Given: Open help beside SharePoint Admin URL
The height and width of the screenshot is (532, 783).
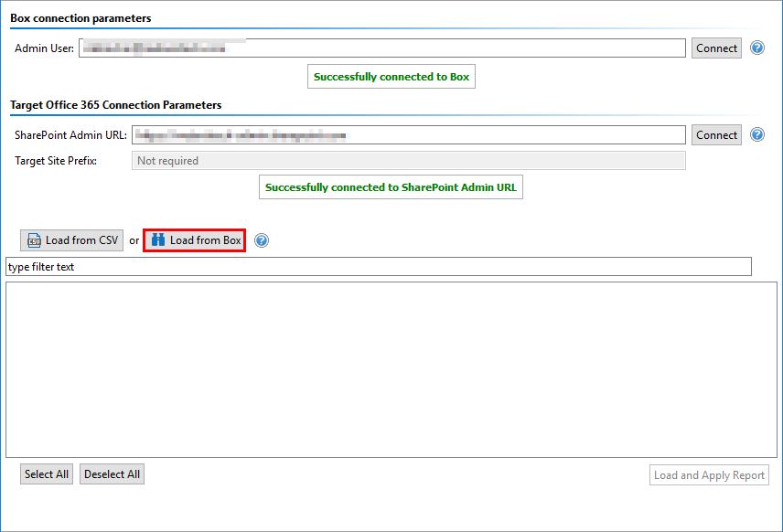Looking at the screenshot, I should 757,134.
